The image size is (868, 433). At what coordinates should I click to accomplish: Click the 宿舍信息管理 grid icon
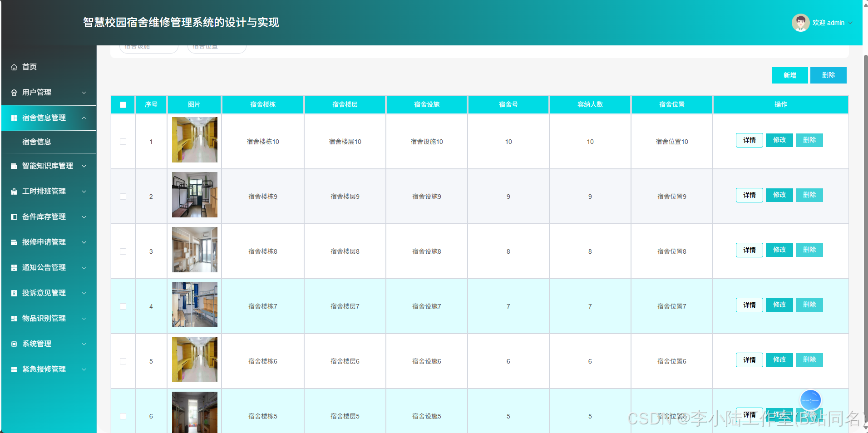click(14, 118)
